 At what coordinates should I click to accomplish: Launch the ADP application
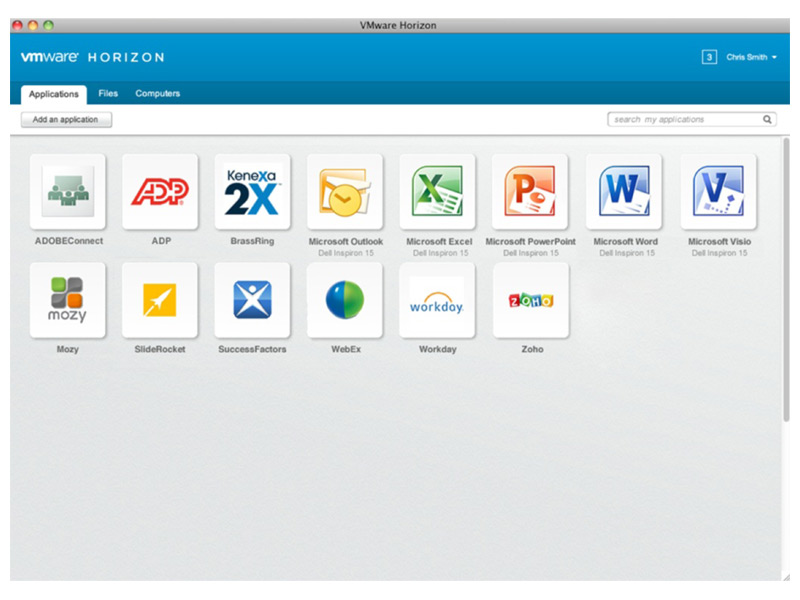click(x=160, y=192)
